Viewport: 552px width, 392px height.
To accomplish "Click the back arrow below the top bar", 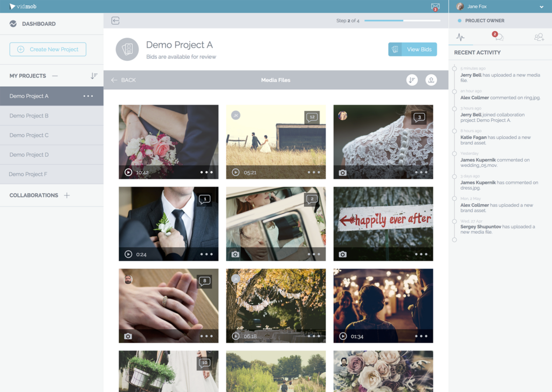I will tap(115, 19).
